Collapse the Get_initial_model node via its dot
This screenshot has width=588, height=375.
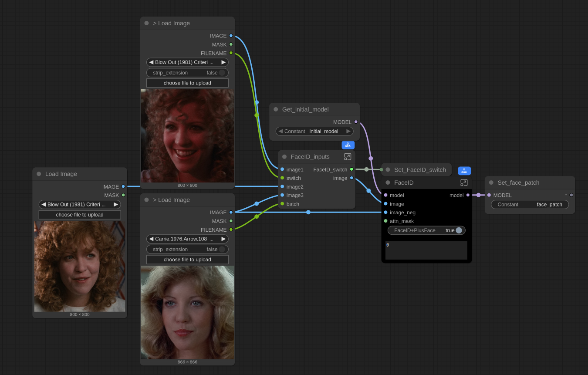(276, 109)
